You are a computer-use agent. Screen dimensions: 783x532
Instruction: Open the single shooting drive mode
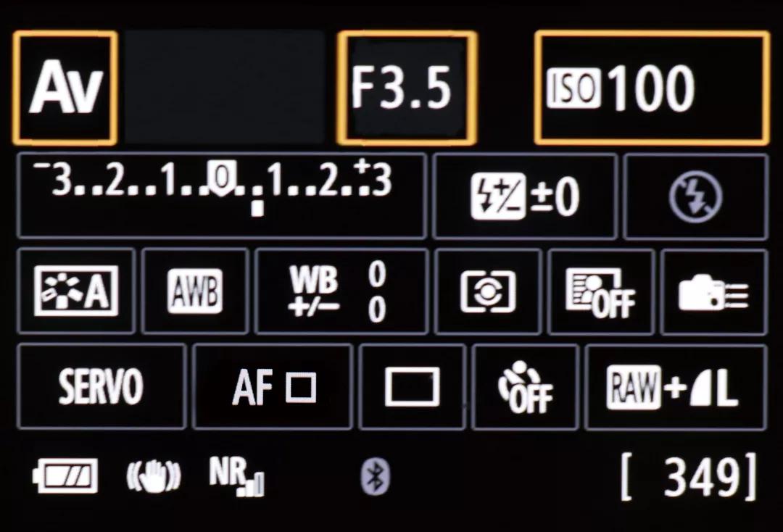tap(413, 386)
